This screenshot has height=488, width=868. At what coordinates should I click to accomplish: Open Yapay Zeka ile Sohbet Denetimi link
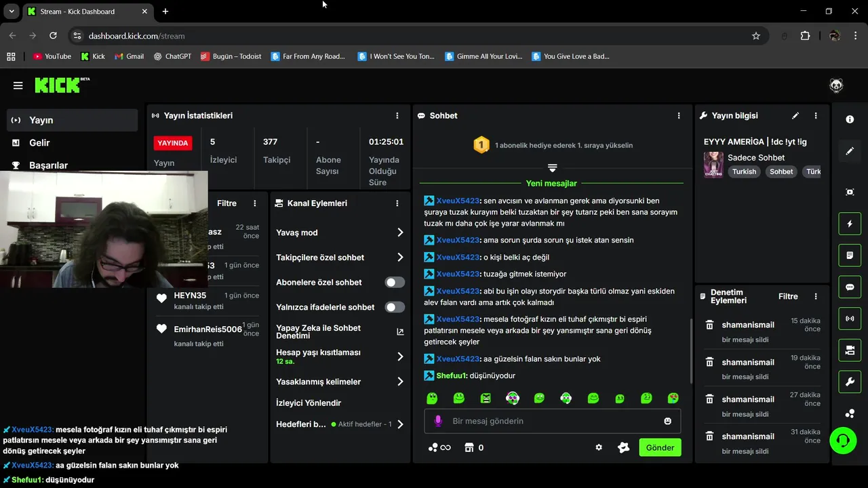point(340,331)
